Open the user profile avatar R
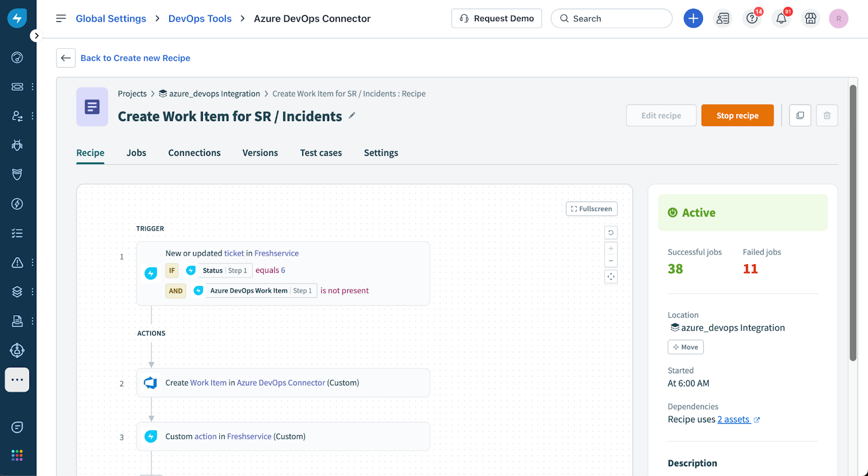The width and height of the screenshot is (868, 476). [x=839, y=18]
